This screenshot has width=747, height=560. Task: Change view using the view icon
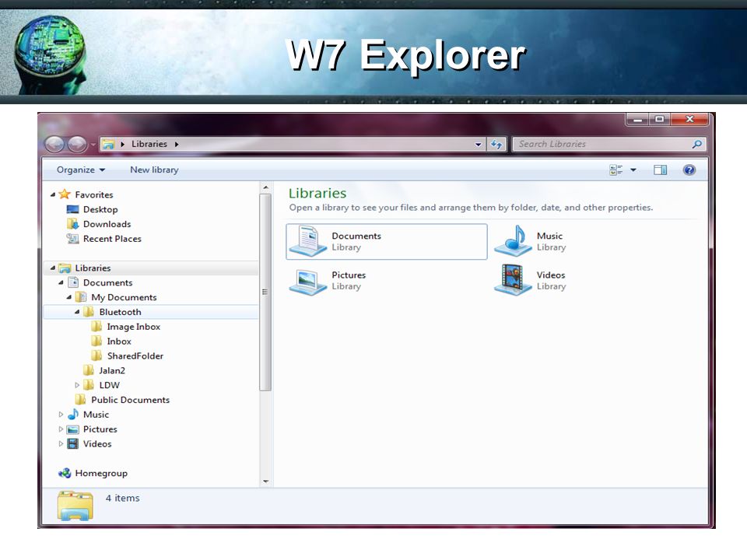pyautogui.click(x=616, y=170)
